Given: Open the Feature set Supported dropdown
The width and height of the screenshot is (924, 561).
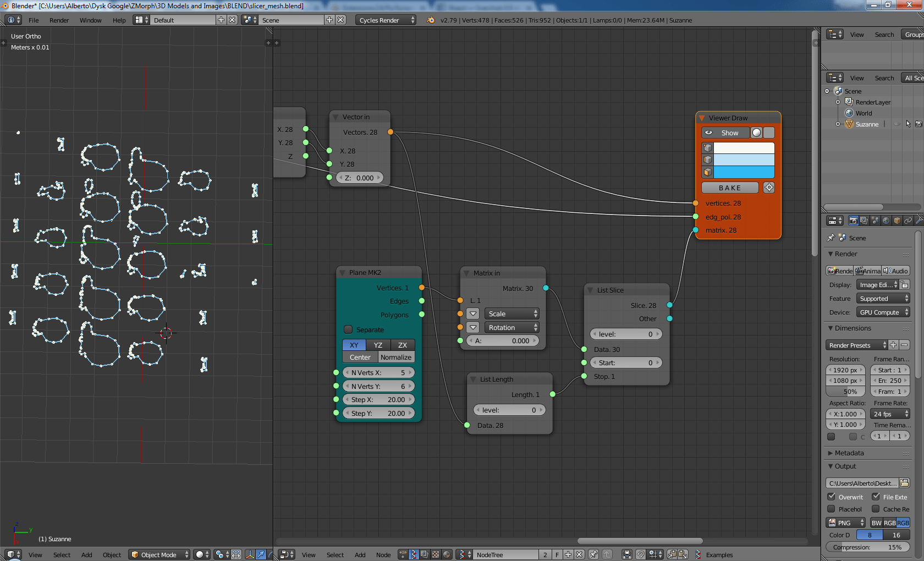Looking at the screenshot, I should [883, 298].
